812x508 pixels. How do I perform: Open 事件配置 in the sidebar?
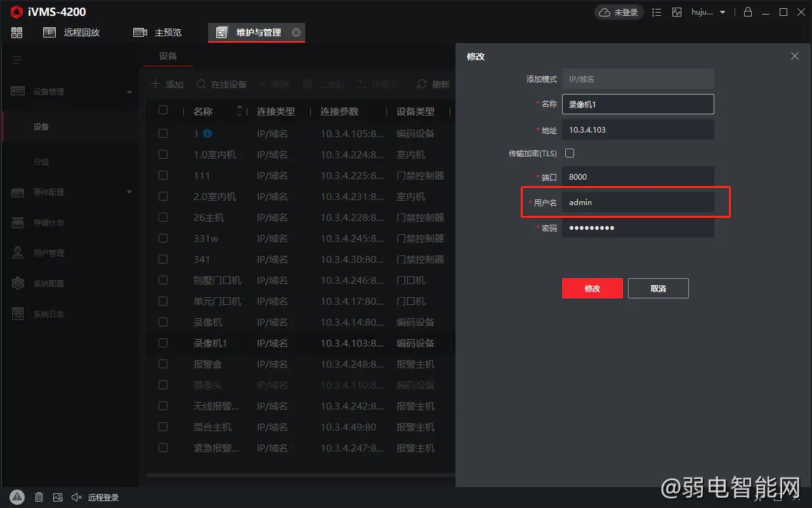pyautogui.click(x=49, y=192)
